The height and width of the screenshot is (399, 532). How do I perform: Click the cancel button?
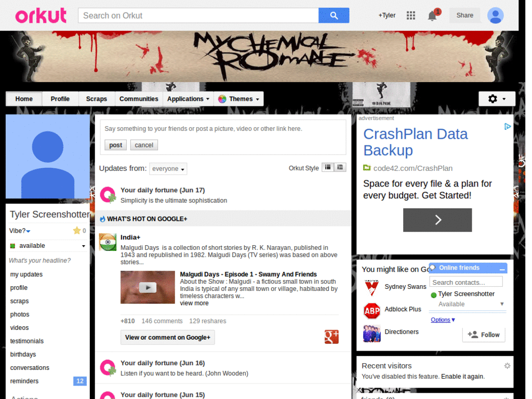144,145
